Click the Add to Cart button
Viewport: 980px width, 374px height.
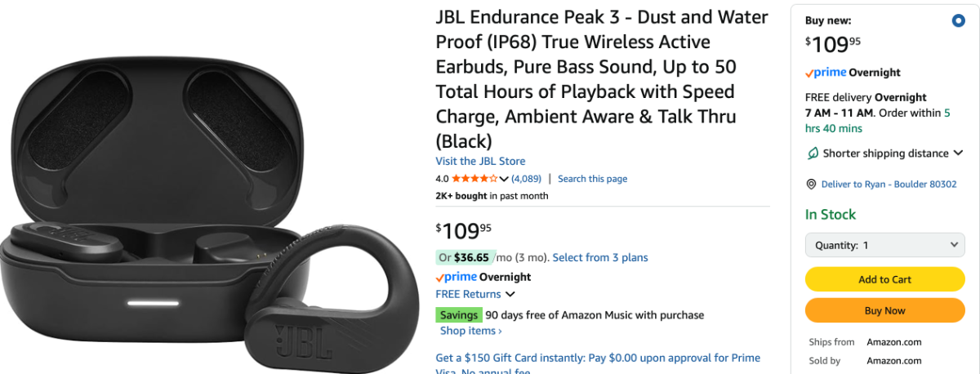[x=885, y=279]
